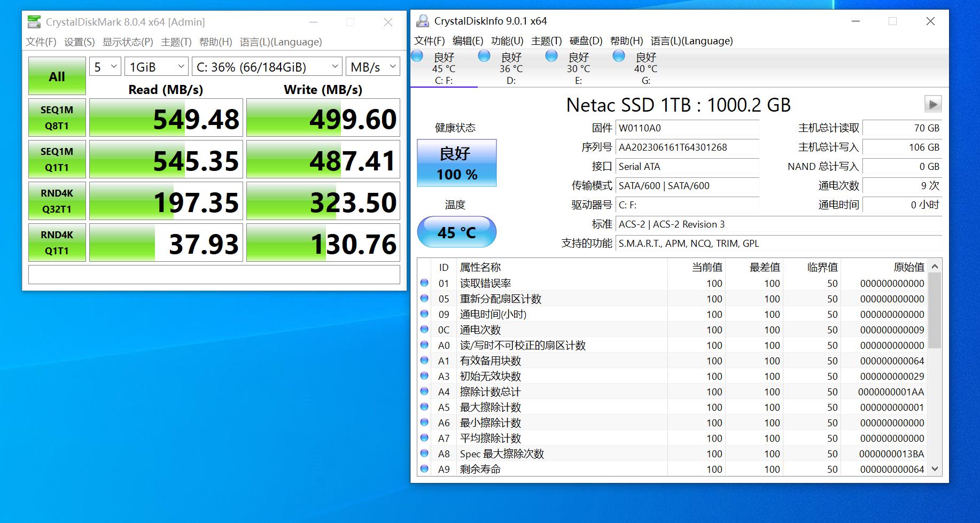Click the CrystalDiskInfo application icon in title bar
The width and height of the screenshot is (980, 523).
423,21
